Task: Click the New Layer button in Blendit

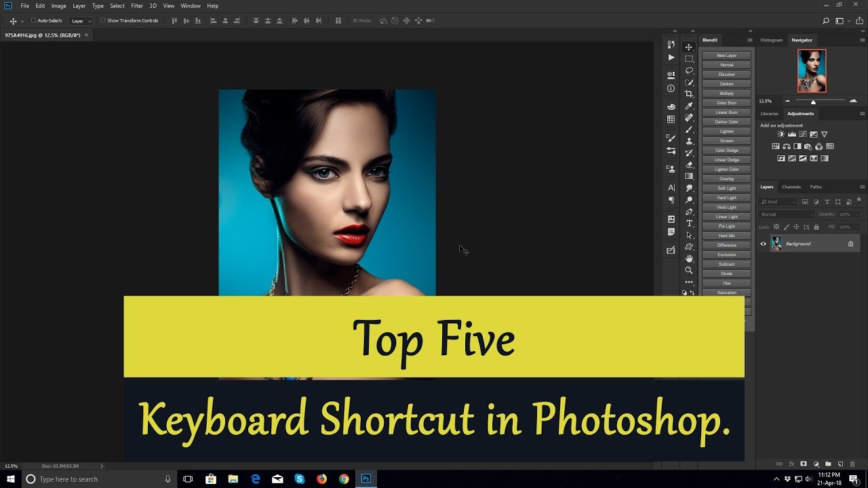Action: tap(726, 56)
